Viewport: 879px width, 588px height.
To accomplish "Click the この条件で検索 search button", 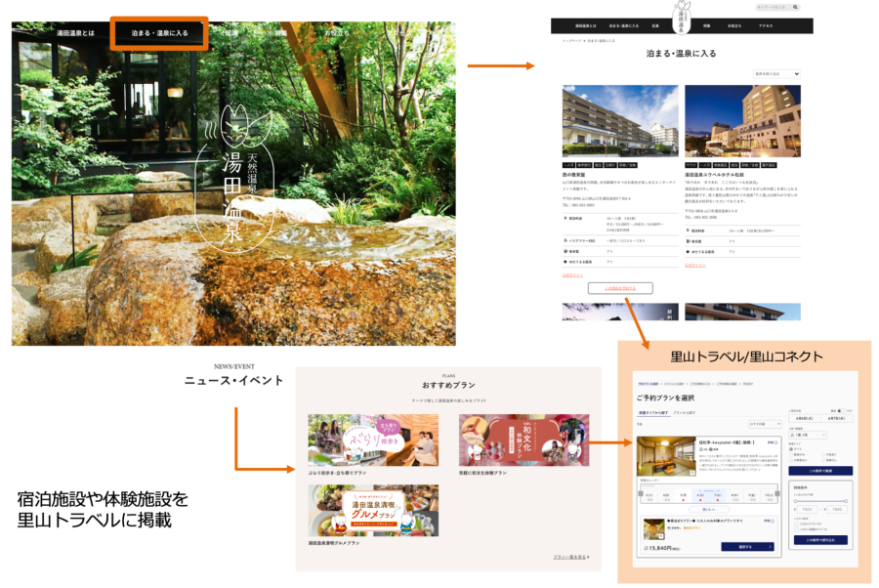I will click(820, 471).
